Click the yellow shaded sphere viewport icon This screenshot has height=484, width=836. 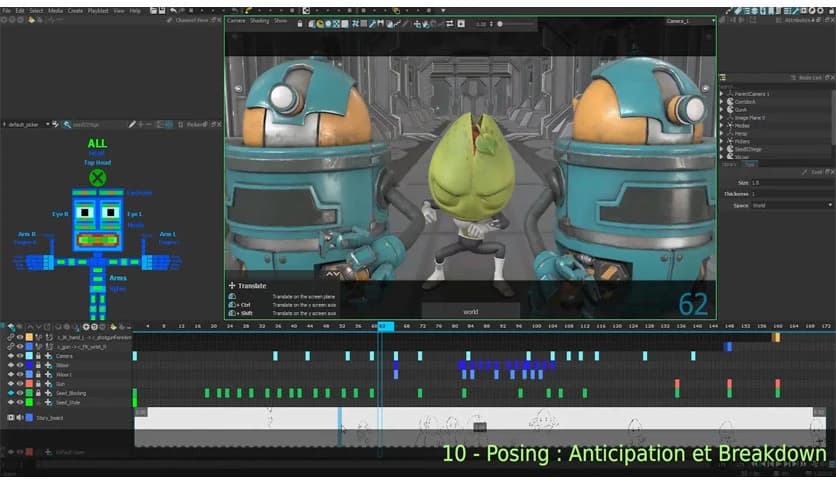pyautogui.click(x=320, y=23)
